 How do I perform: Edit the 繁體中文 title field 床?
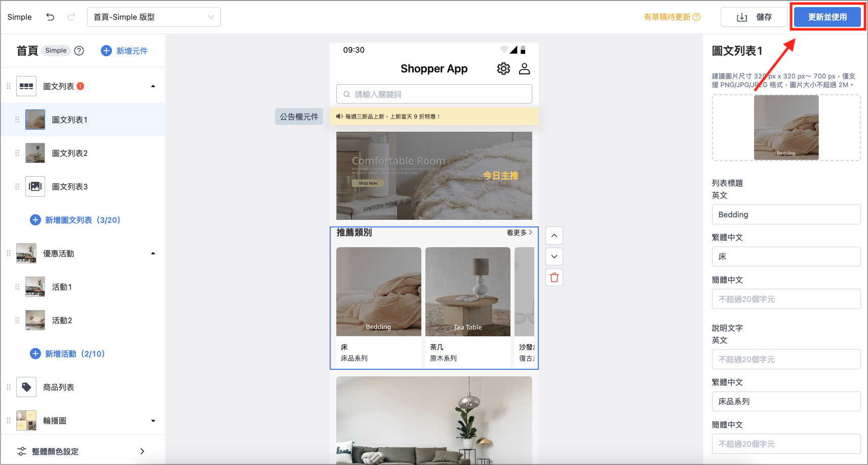[x=786, y=257]
